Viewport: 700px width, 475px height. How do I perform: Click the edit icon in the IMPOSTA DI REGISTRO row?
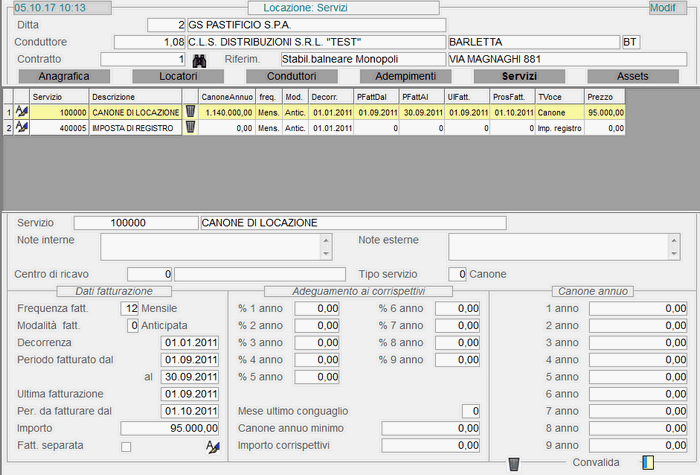[x=21, y=128]
